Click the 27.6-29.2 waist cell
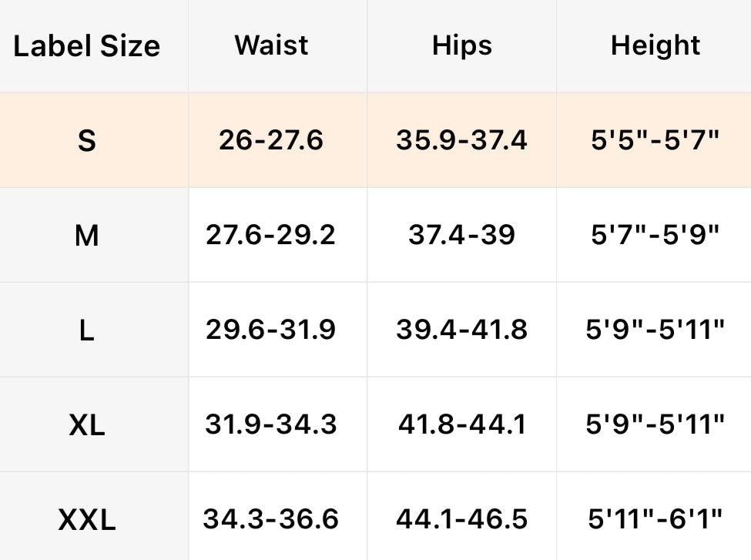The height and width of the screenshot is (560, 751). 271,234
